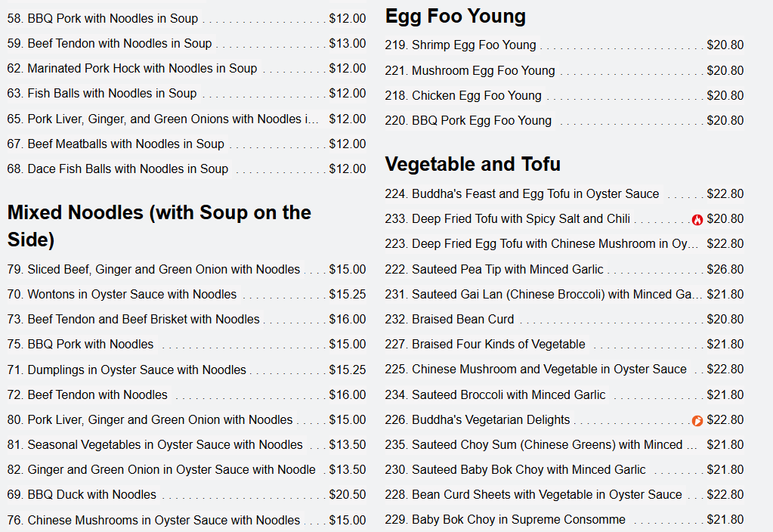Choose 81. Seasonal Vegetables in Oyster Sauce

tap(187, 445)
